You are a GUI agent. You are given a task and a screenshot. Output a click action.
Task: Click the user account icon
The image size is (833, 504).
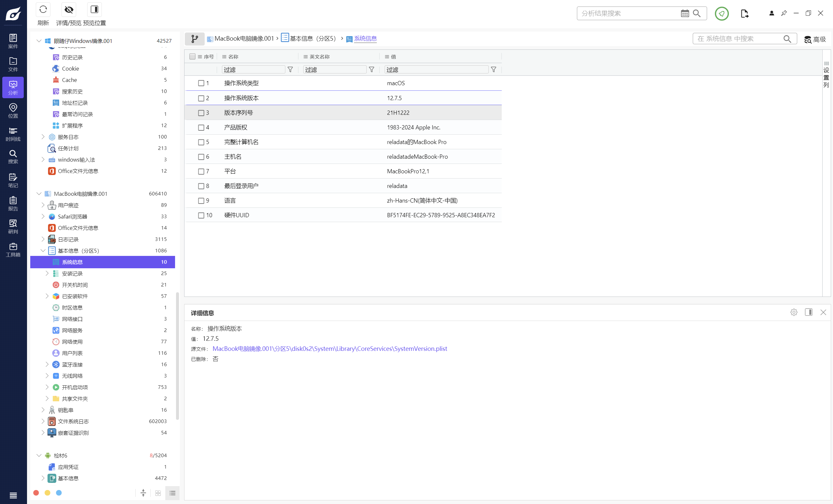(772, 13)
